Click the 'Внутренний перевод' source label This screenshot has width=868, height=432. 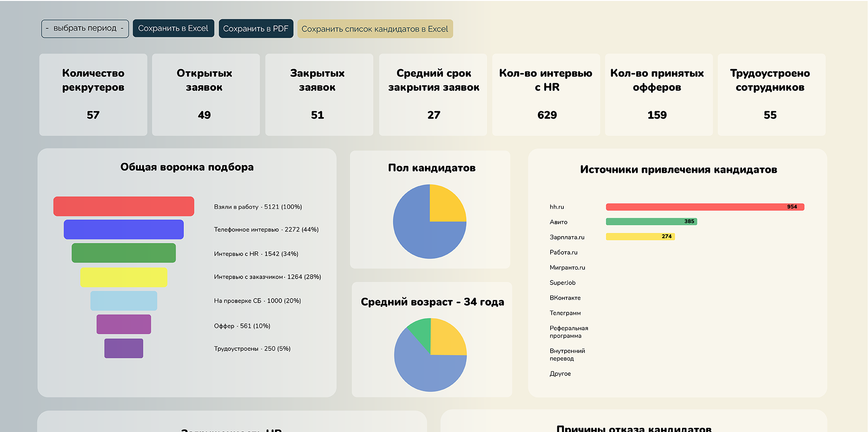567,355
